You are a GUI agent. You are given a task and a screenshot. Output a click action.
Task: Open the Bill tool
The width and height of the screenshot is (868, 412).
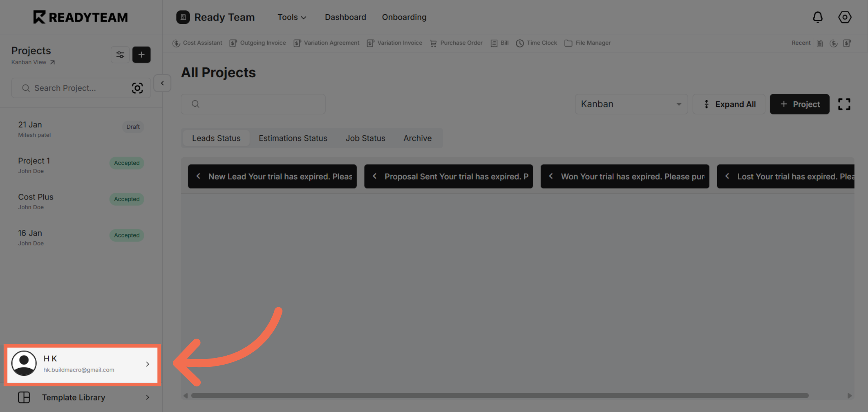point(499,43)
